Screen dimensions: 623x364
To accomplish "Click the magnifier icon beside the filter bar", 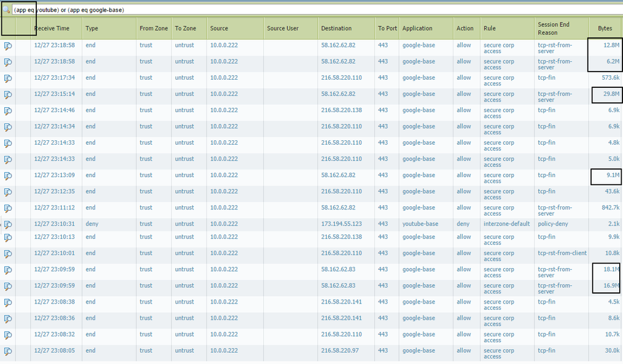I will pos(7,11).
